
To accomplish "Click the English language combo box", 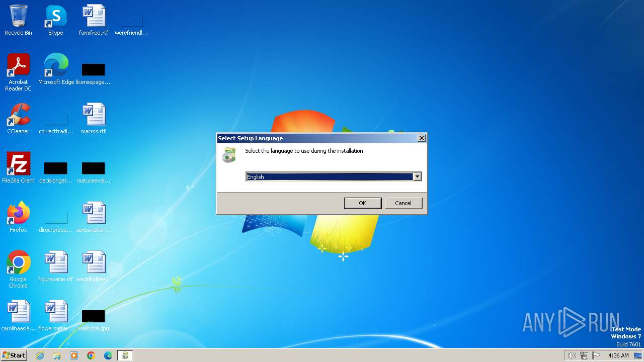I will tap(333, 177).
